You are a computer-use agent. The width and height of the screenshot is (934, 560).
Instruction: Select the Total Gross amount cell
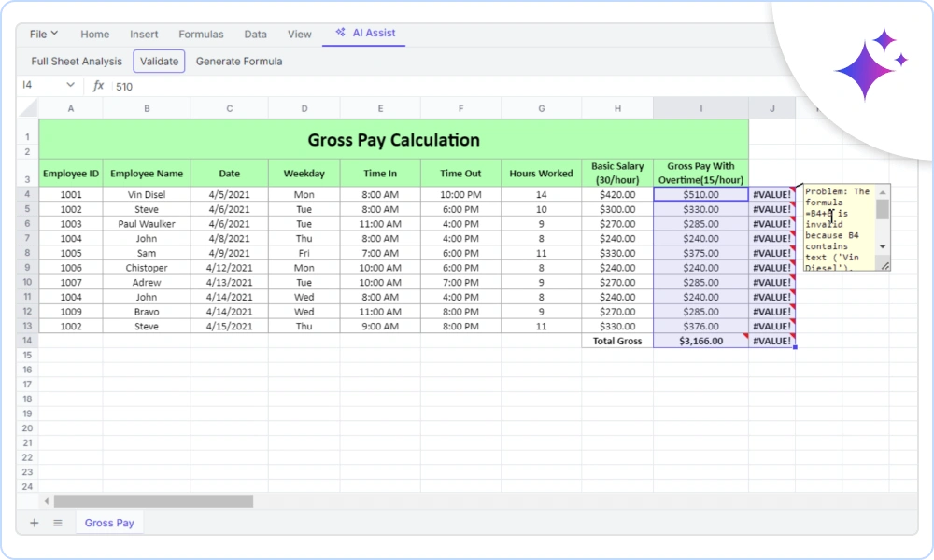coord(700,341)
